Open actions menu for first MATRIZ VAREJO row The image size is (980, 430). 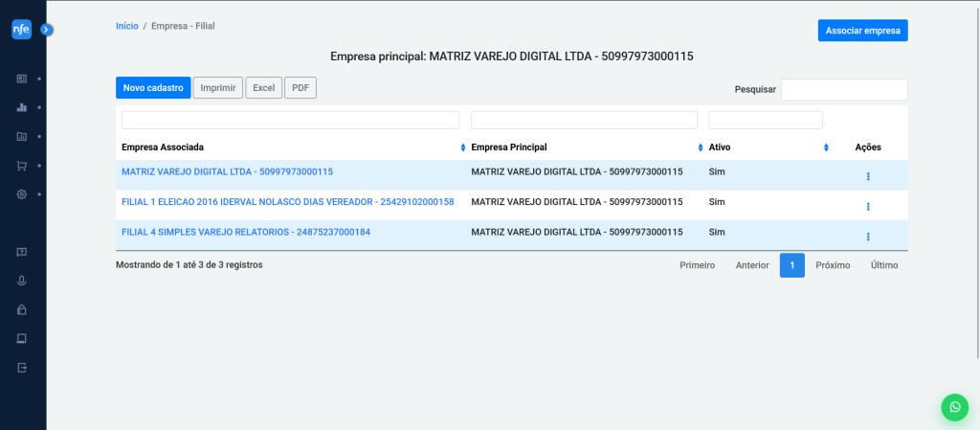(868, 176)
